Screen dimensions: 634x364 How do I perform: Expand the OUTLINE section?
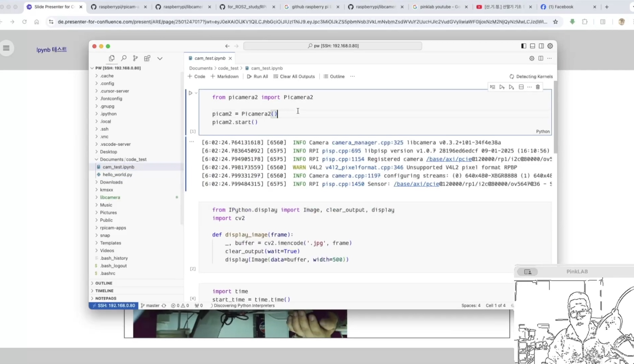(x=104, y=283)
